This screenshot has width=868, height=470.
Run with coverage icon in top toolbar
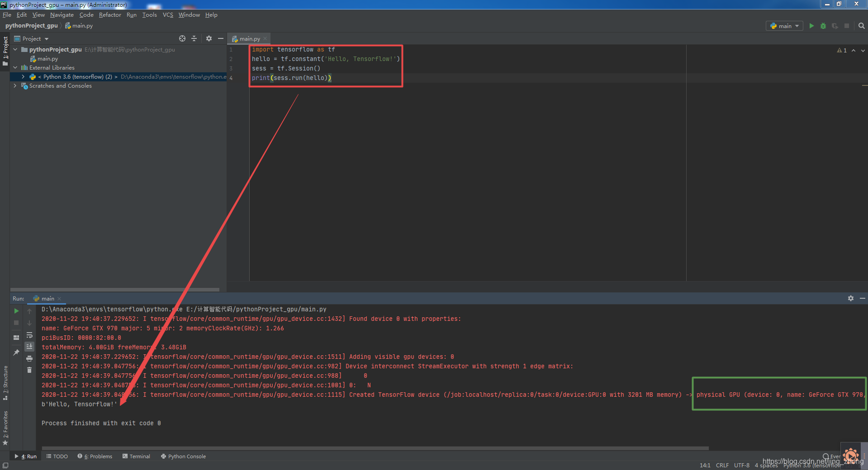point(835,26)
